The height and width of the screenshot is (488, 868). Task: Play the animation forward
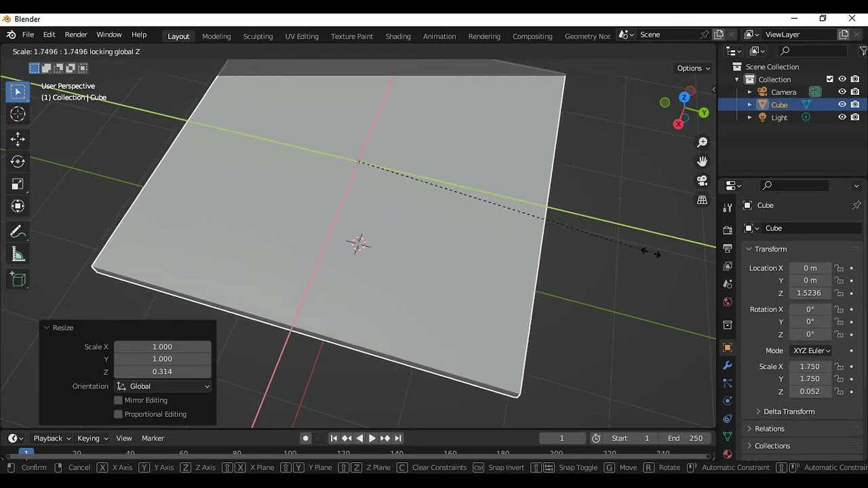pyautogui.click(x=372, y=439)
